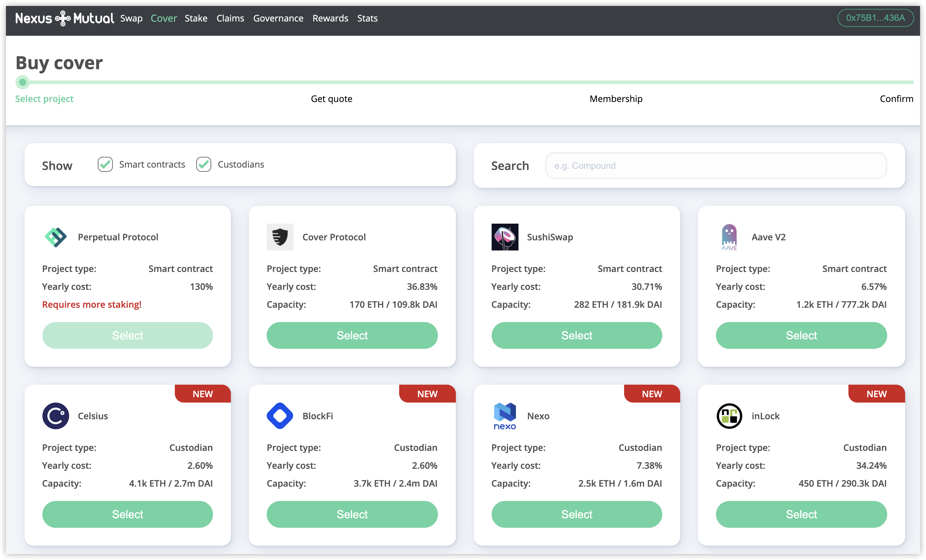This screenshot has width=926, height=560.
Task: Click the Confirm step label
Action: point(896,99)
